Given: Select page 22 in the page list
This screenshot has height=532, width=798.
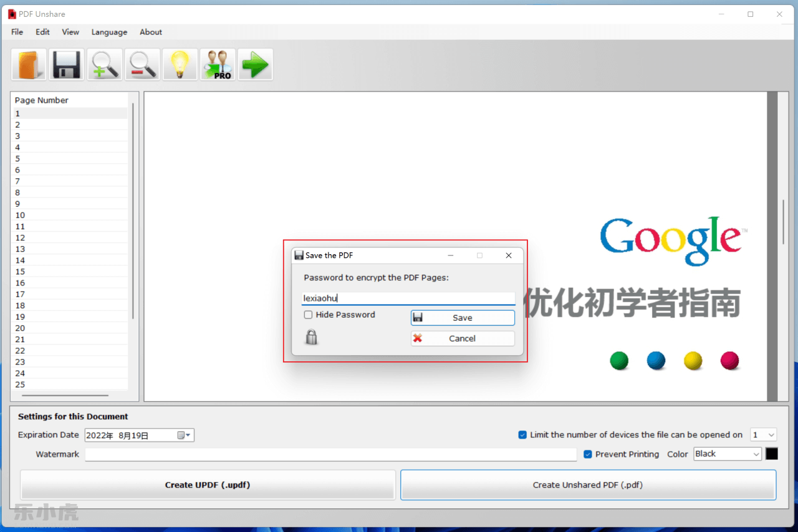Looking at the screenshot, I should 70,351.
